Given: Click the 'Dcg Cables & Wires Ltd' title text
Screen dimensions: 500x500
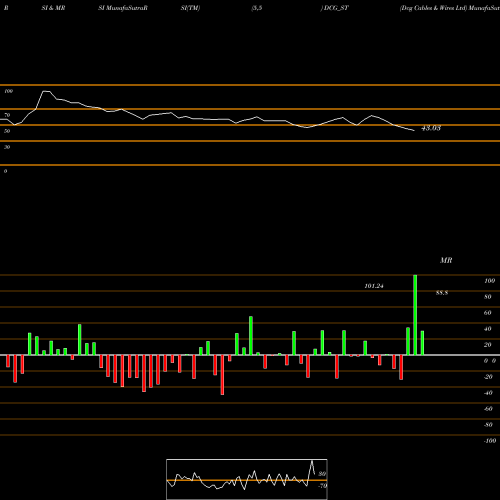Looking at the screenshot, I should 433,8.
